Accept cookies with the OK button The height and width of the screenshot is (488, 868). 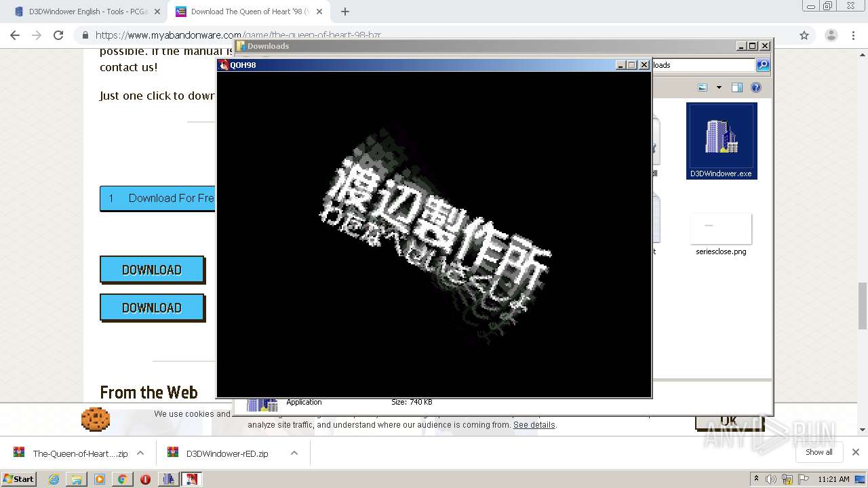pos(729,422)
